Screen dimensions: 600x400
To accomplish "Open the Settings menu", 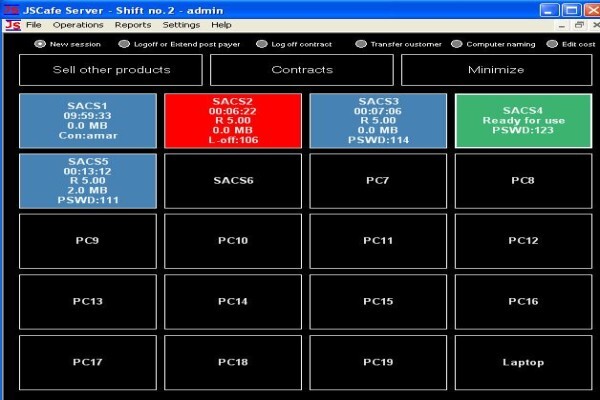I will coord(181,25).
